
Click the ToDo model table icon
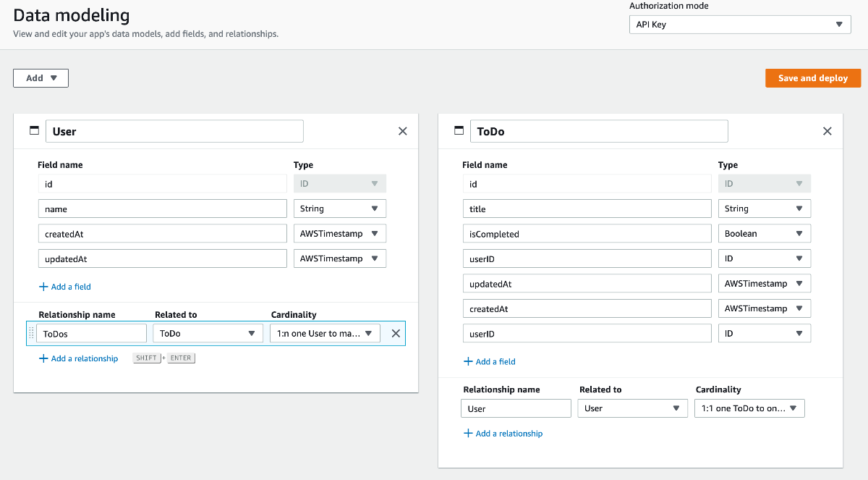[459, 131]
